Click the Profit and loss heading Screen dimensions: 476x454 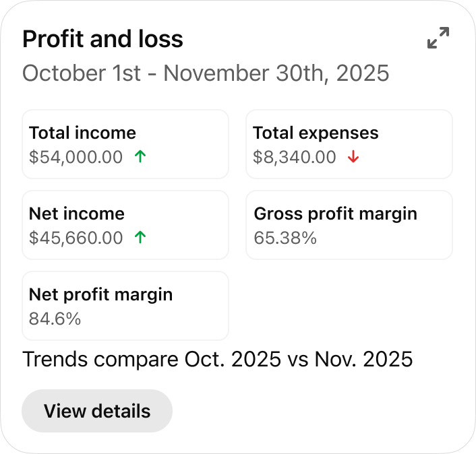click(102, 39)
